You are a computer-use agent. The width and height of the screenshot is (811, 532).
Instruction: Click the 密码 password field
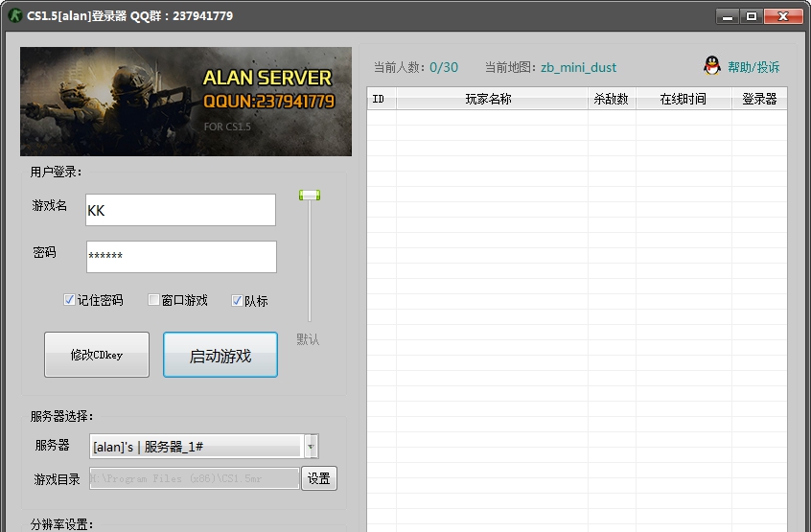coord(181,257)
